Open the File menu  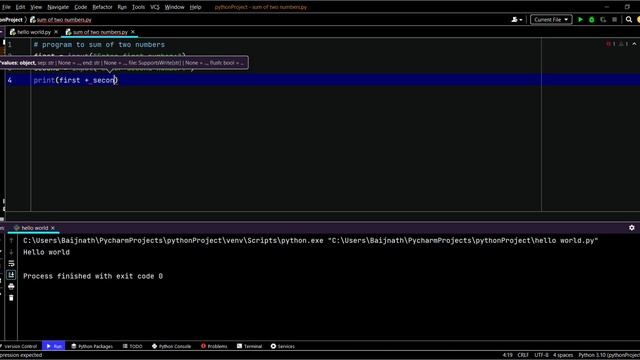pyautogui.click(x=6, y=7)
